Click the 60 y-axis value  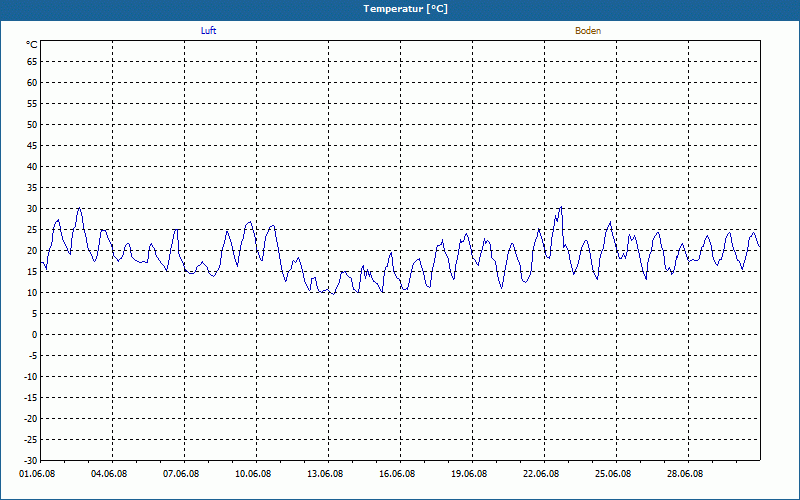pyautogui.click(x=32, y=83)
